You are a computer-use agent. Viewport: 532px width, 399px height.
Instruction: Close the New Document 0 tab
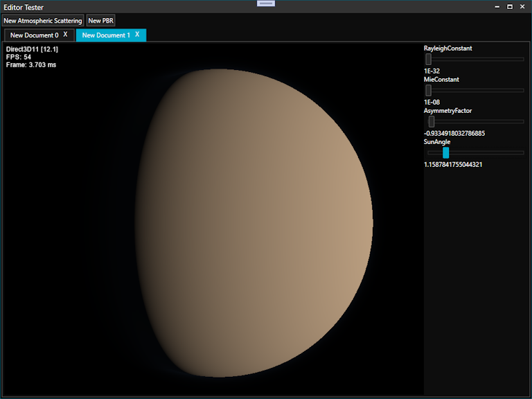(65, 35)
